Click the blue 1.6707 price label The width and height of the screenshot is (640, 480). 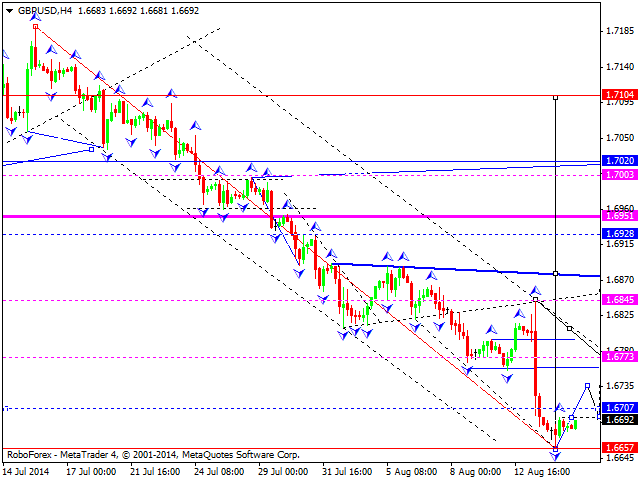(x=620, y=407)
